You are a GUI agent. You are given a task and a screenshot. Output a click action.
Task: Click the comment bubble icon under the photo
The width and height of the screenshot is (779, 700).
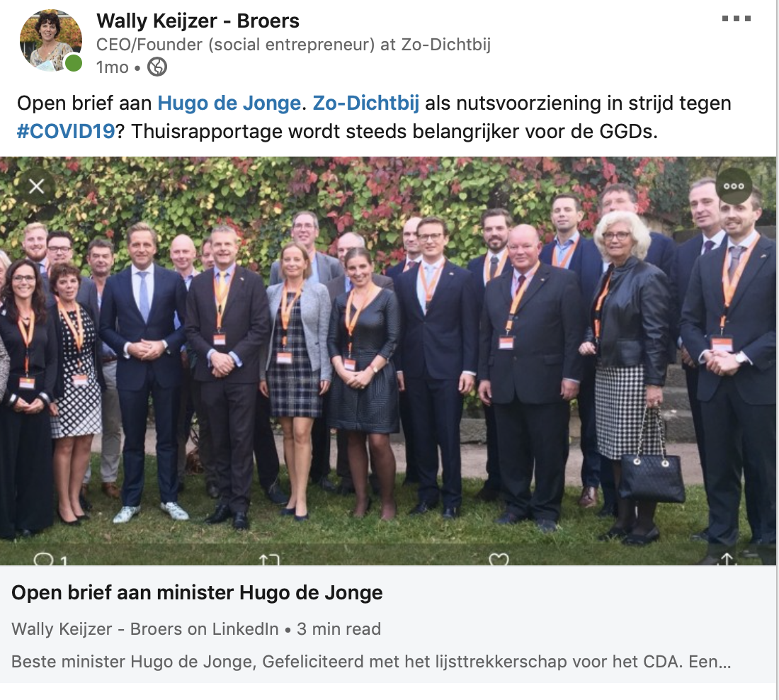click(43, 559)
